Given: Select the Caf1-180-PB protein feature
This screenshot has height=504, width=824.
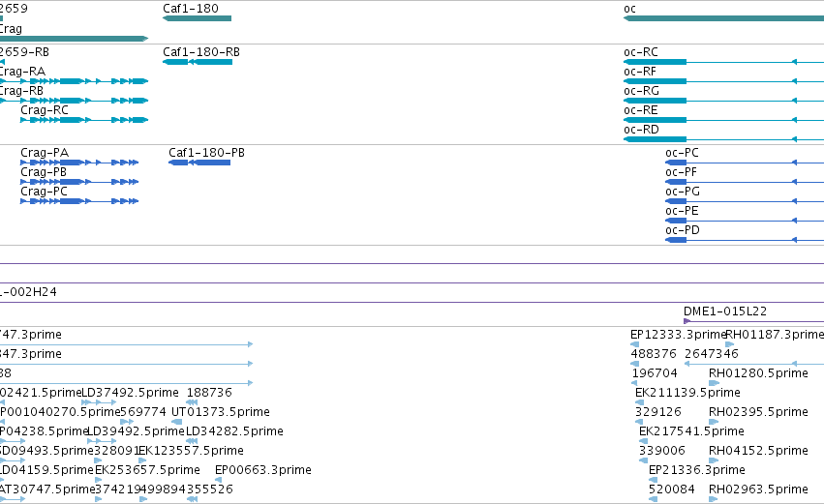Looking at the screenshot, I should point(199,163).
